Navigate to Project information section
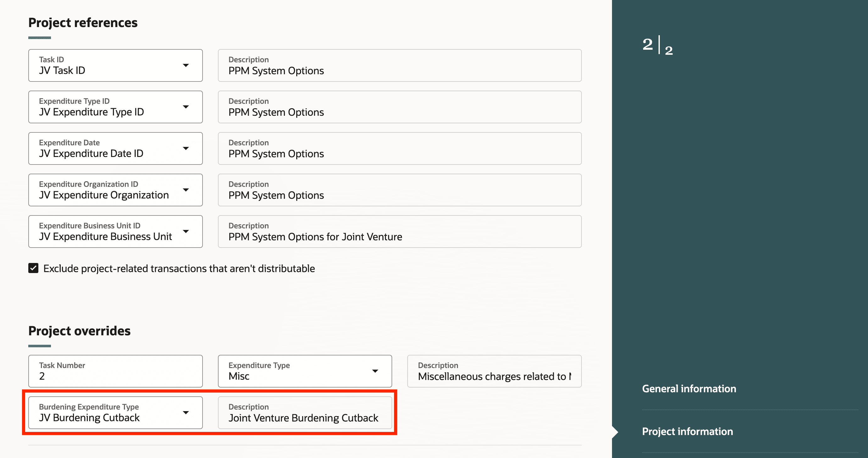This screenshot has width=868, height=458. 687,431
